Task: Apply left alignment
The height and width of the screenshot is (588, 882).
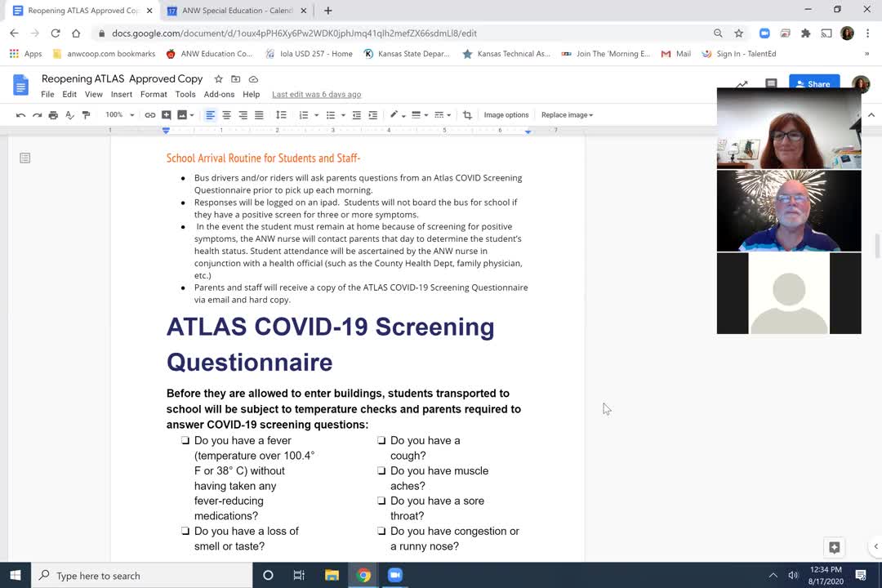Action: 210,115
